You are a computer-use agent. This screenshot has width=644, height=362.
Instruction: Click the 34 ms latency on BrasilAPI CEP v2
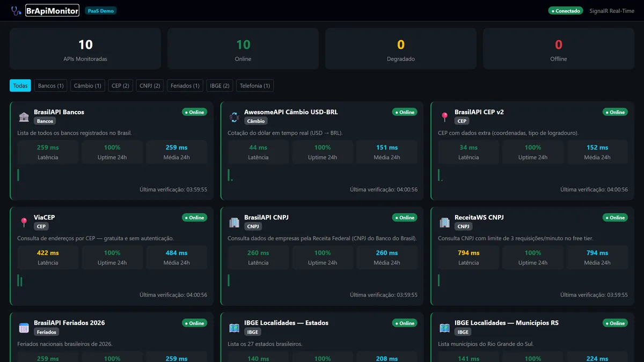(x=469, y=147)
